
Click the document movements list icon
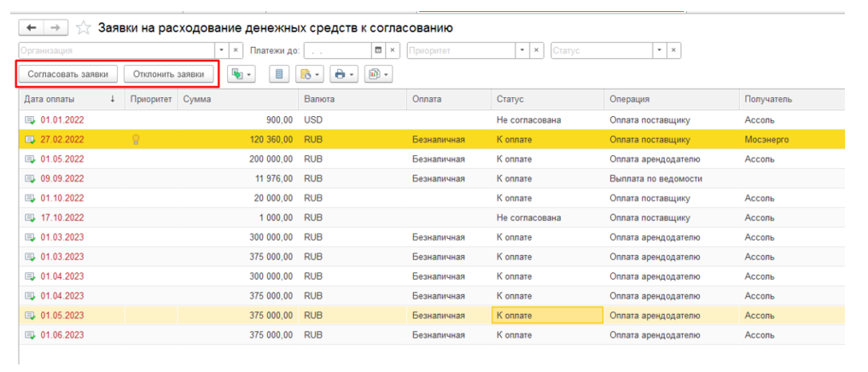pos(279,74)
